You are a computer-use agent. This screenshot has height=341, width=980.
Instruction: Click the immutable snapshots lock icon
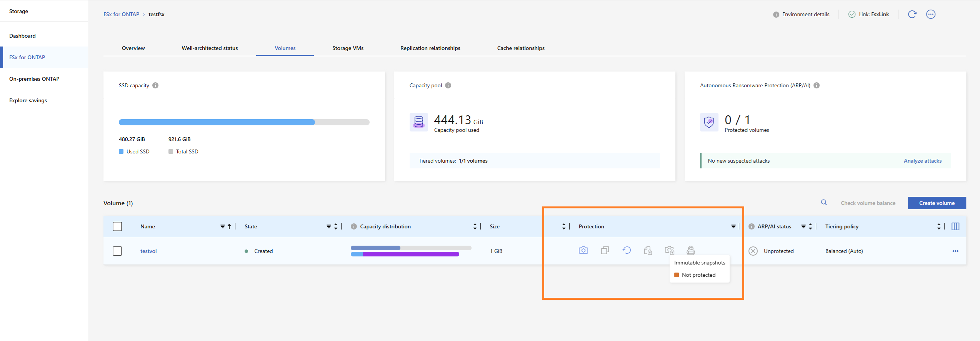click(670, 250)
